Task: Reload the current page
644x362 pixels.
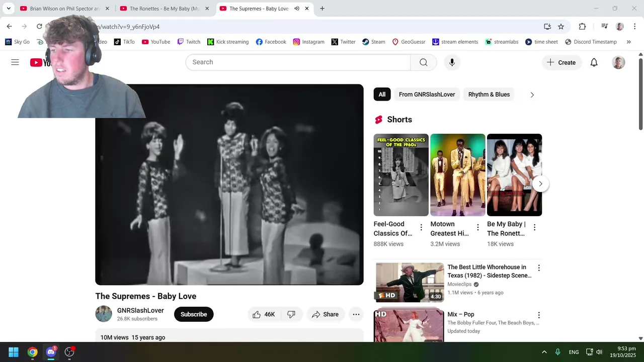Action: tap(39, 27)
